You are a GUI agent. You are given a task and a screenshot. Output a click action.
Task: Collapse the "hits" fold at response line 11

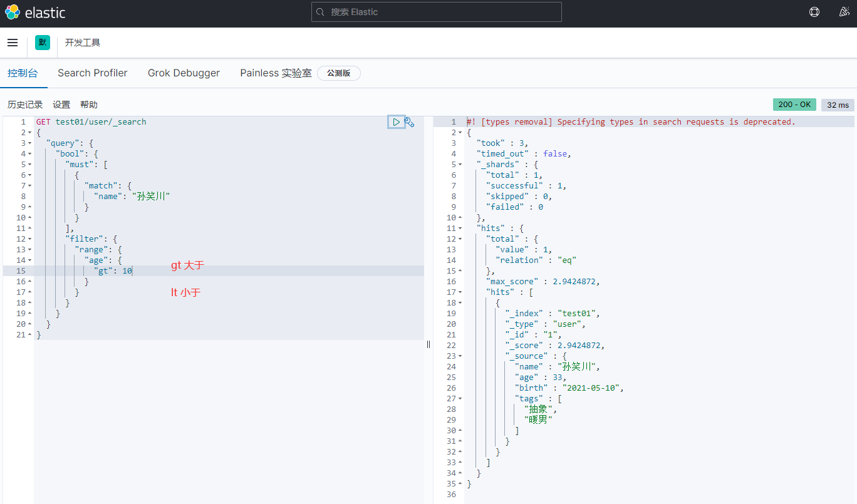[x=460, y=229]
